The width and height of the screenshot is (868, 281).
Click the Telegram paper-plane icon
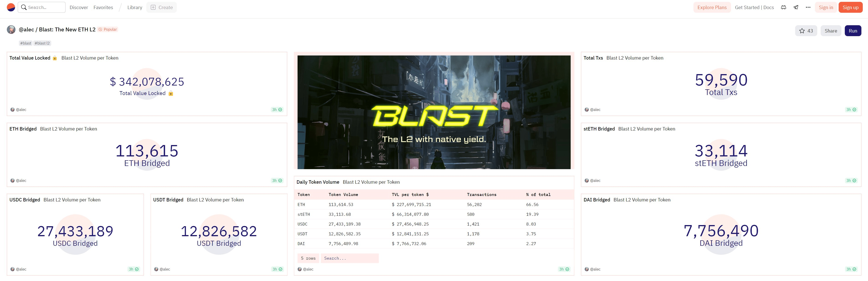[x=796, y=7]
